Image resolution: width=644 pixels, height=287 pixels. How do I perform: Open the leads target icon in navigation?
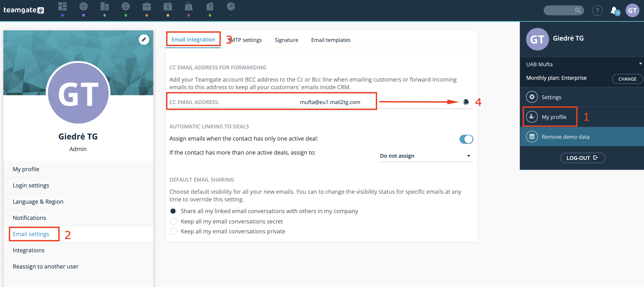tap(83, 7)
